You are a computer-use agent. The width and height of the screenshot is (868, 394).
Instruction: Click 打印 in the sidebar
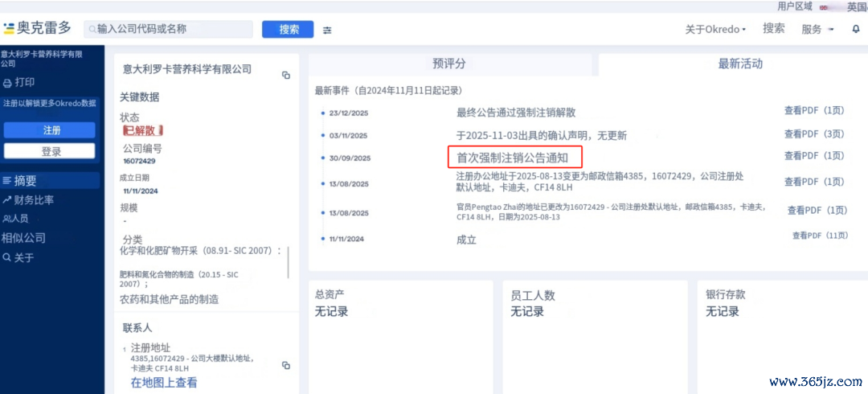click(19, 83)
